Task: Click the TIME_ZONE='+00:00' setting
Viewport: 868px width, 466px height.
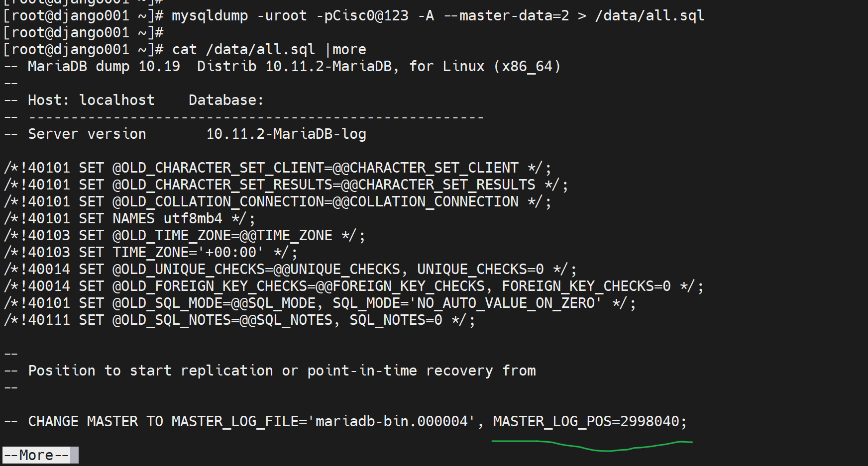Action: (184, 252)
